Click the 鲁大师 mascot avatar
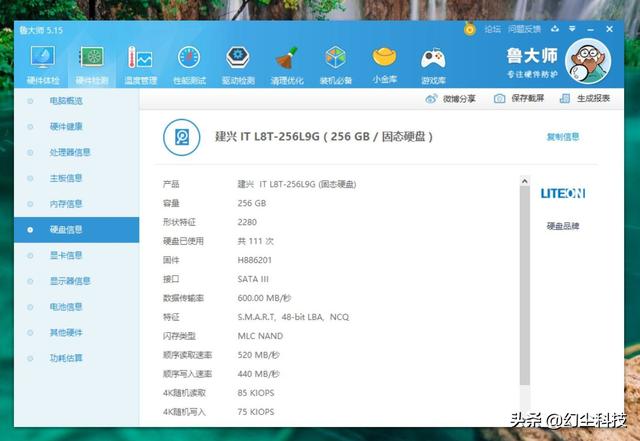Viewport: 640px width, 441px height. click(588, 61)
